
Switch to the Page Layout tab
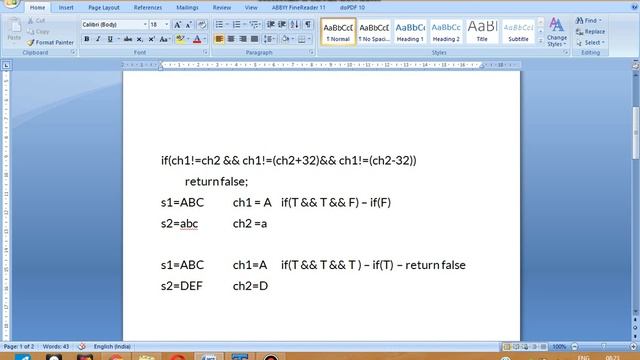[x=104, y=7]
